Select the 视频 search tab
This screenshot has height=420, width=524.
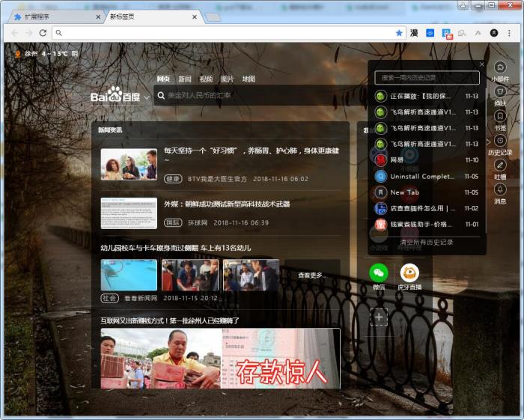click(206, 79)
